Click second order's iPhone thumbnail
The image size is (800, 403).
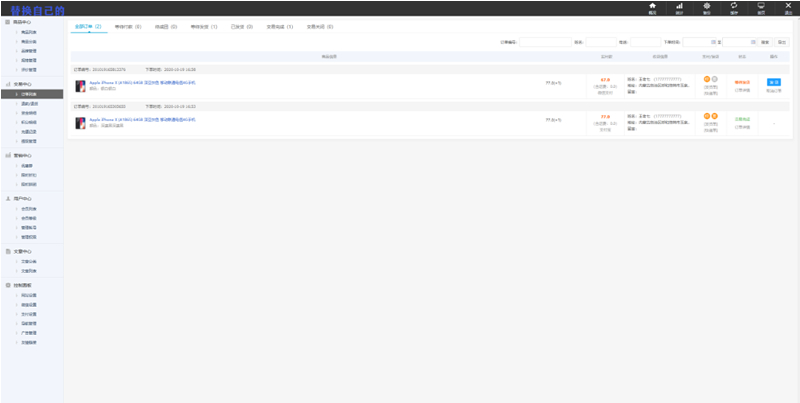click(80, 123)
